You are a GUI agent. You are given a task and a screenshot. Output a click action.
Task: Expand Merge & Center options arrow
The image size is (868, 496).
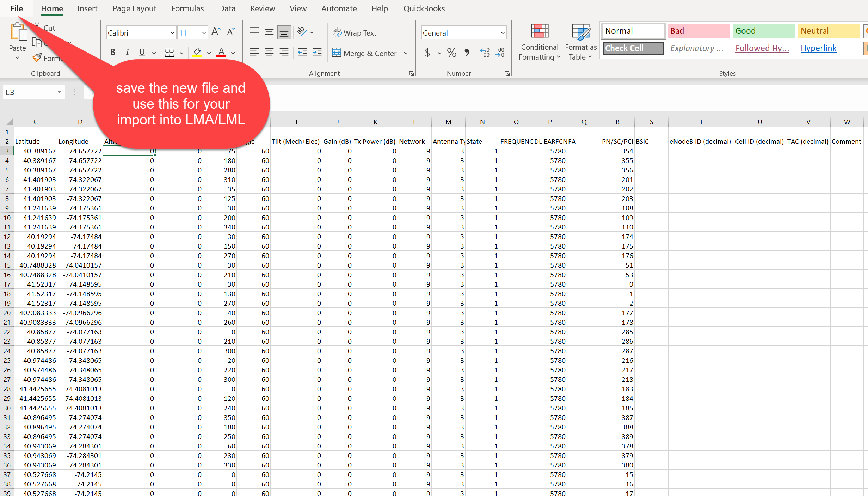406,53
